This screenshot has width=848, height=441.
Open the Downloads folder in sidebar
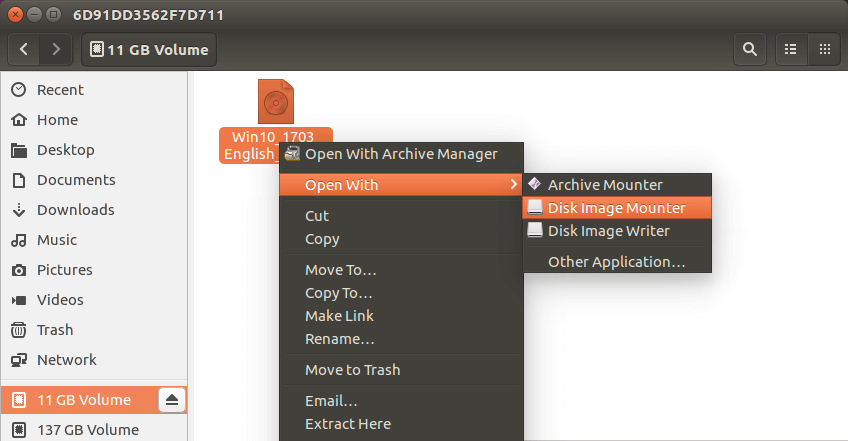tap(75, 210)
